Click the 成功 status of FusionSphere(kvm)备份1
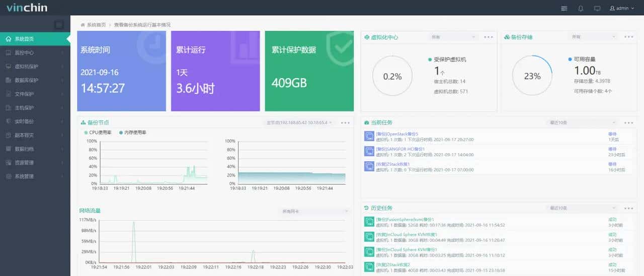This screenshot has height=276, width=644. (612, 220)
